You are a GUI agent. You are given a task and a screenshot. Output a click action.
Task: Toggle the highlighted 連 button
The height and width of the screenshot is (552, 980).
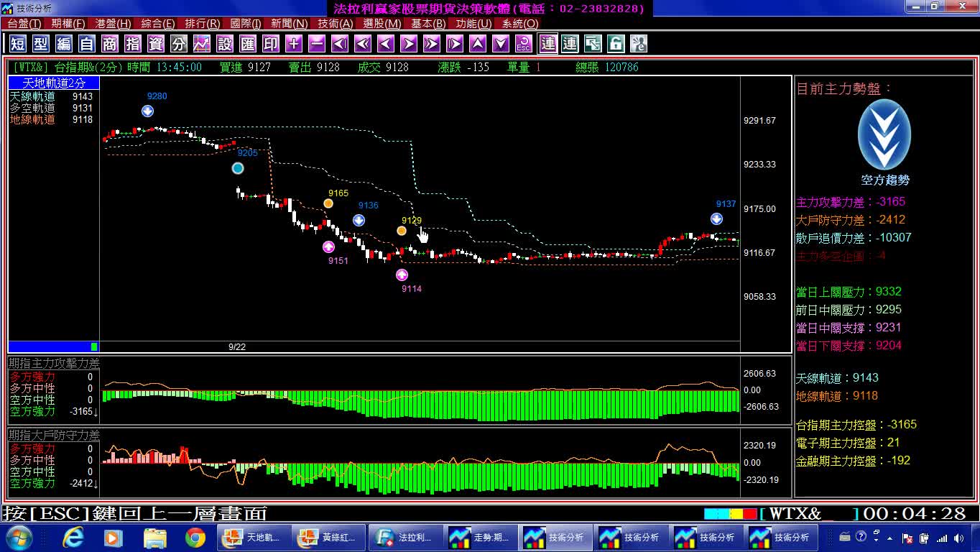547,44
